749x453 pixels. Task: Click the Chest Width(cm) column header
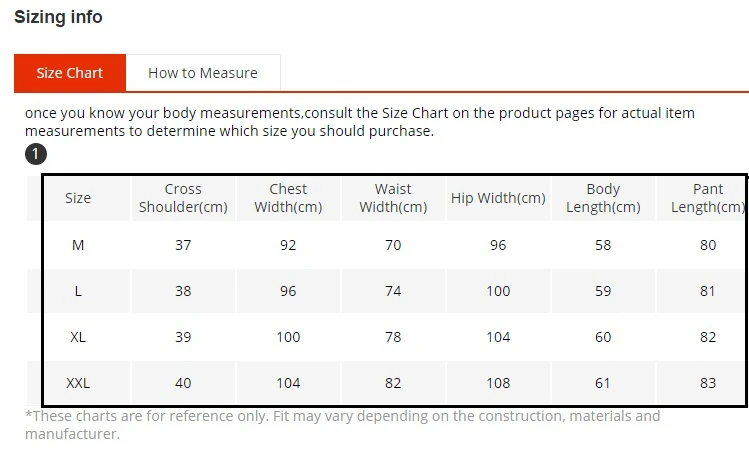click(x=288, y=198)
